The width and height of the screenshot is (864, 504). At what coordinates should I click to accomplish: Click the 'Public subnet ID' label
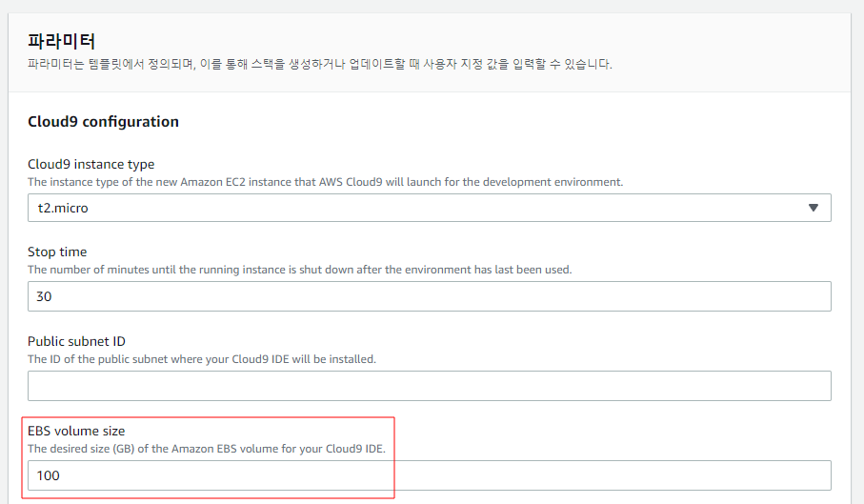click(x=76, y=341)
